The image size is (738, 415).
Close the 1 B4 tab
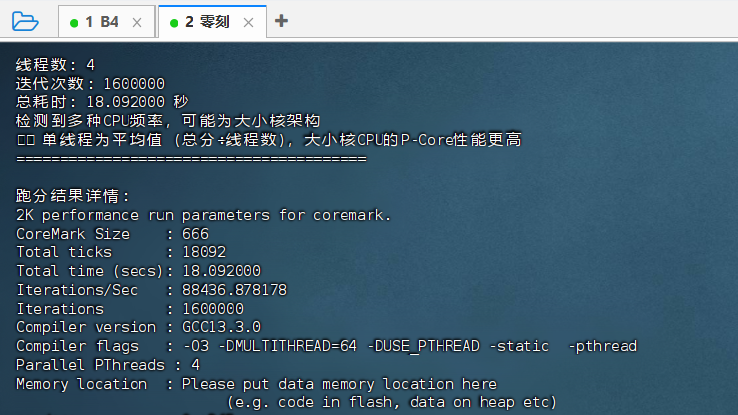pyautogui.click(x=137, y=22)
